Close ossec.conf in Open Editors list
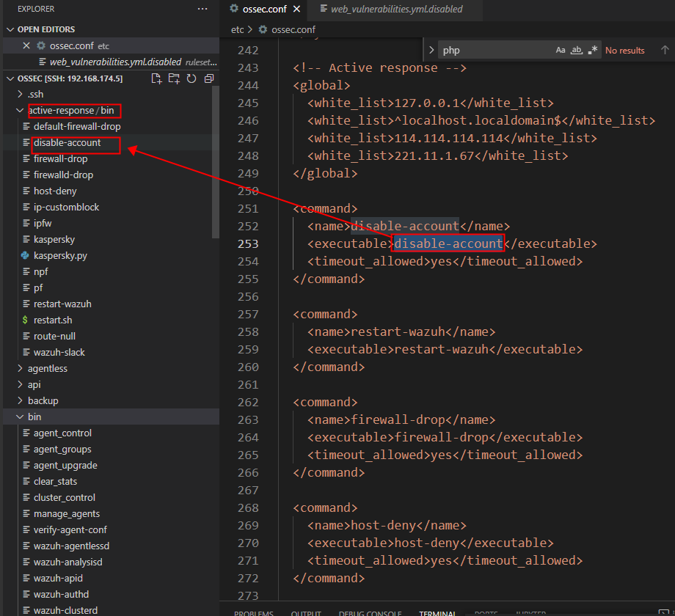This screenshot has width=675, height=616. [26, 45]
